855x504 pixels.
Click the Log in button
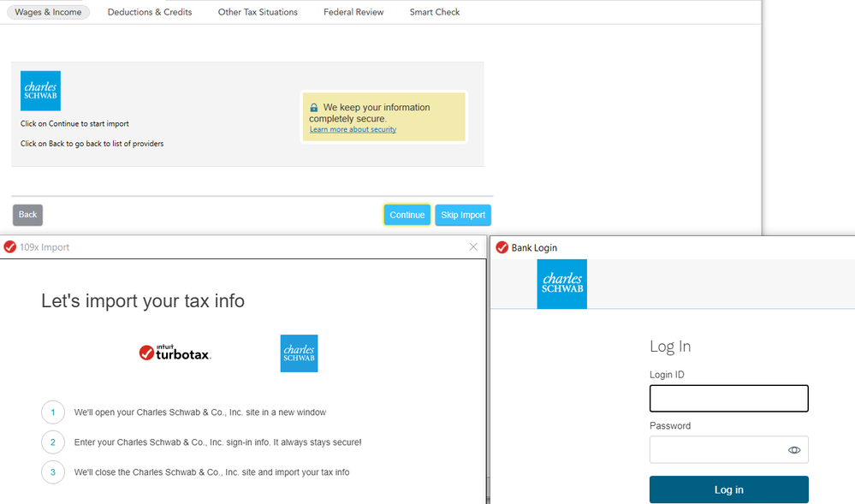pos(729,489)
